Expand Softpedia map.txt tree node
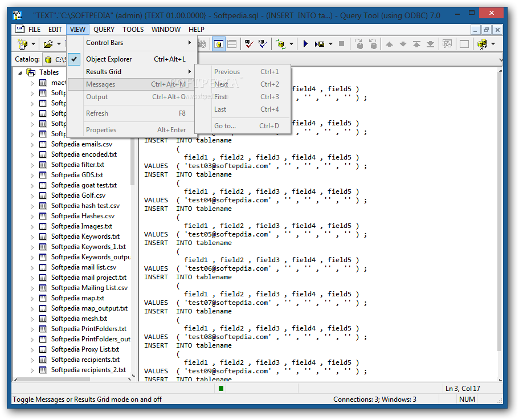 pos(32,299)
